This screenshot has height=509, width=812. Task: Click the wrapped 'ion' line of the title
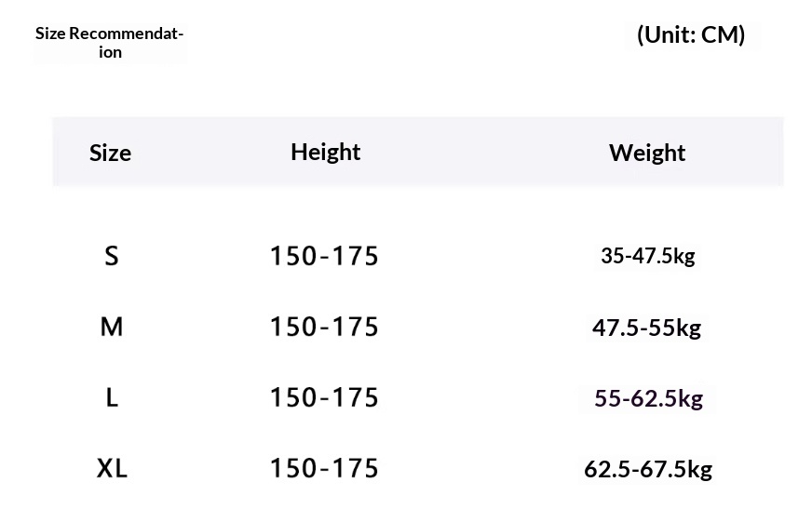(x=111, y=53)
